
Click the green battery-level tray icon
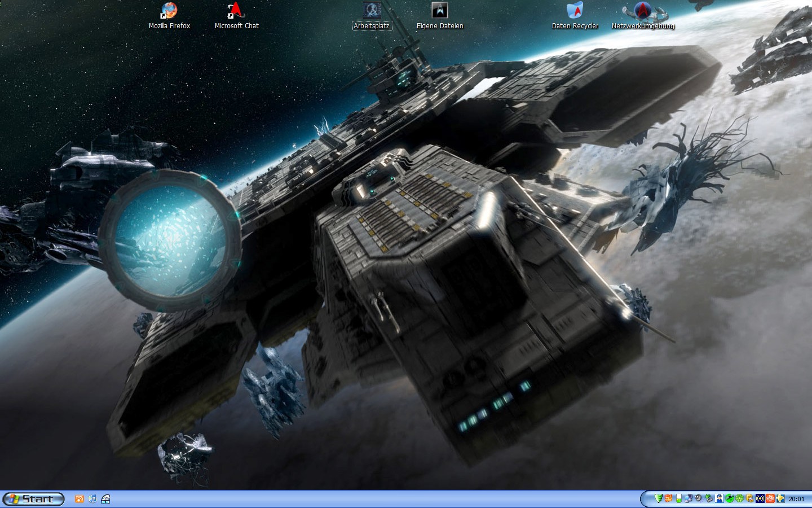678,498
